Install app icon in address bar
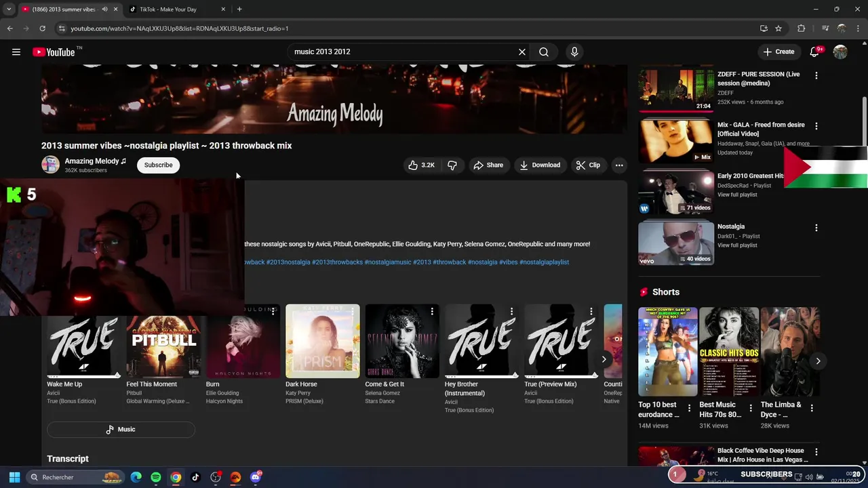868x488 pixels. [x=764, y=28]
